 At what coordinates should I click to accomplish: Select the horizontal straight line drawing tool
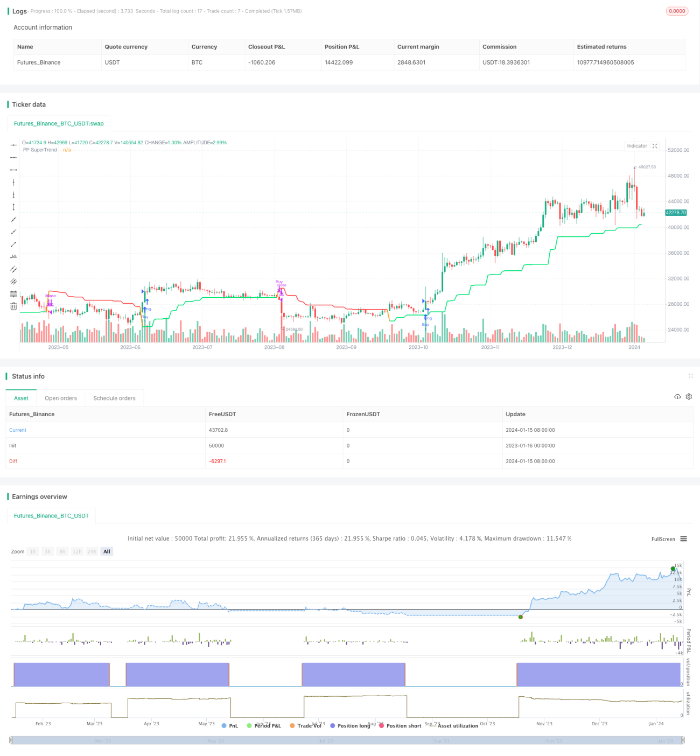[x=13, y=145]
